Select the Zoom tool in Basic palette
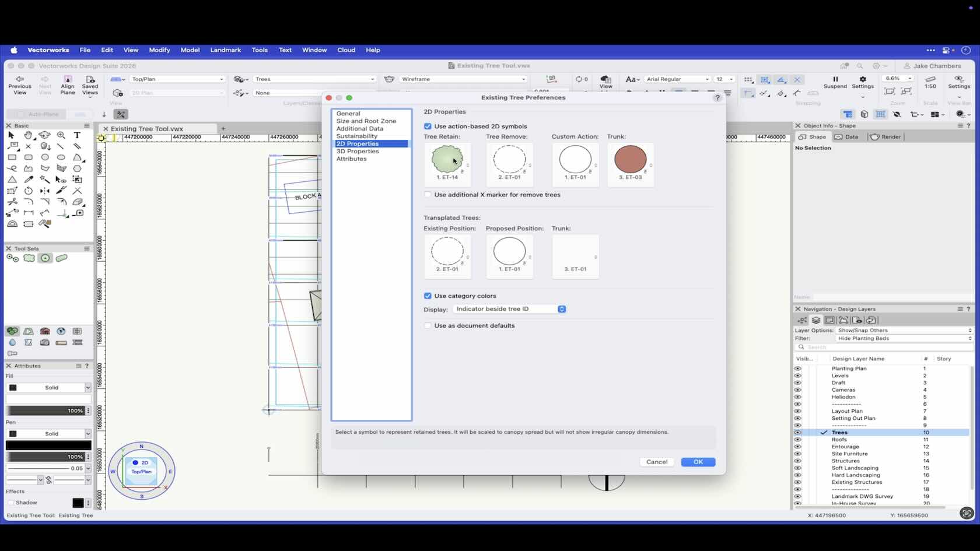 61,135
